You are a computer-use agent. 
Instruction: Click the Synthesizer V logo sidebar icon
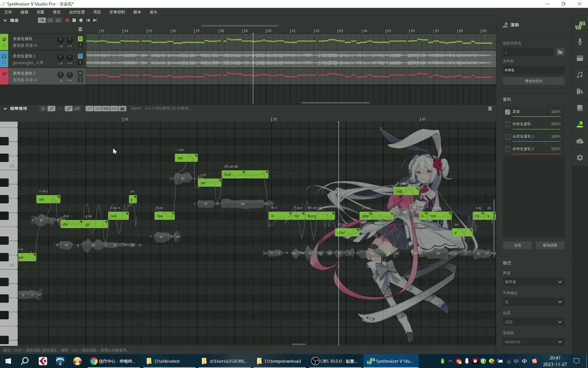[580, 25]
